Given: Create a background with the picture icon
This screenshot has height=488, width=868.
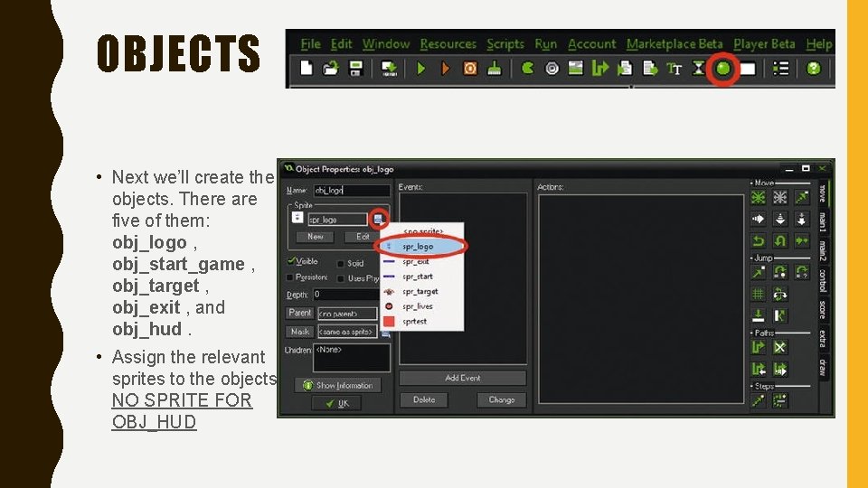Looking at the screenshot, I should point(576,68).
